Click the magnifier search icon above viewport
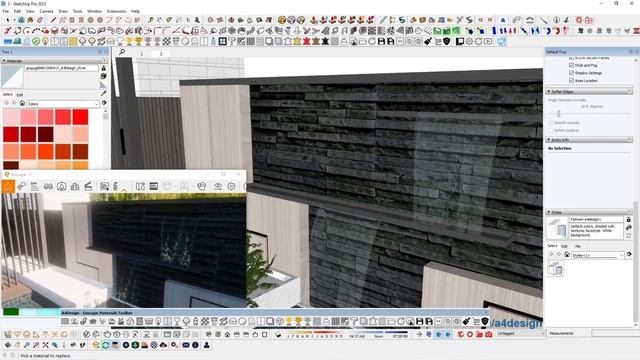 [x=122, y=52]
